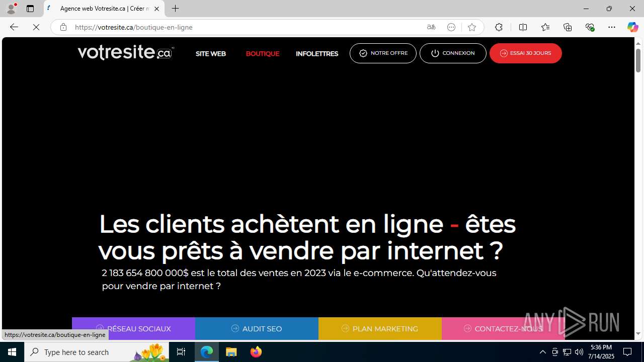
Task: Stop loading the page
Action: click(36, 27)
